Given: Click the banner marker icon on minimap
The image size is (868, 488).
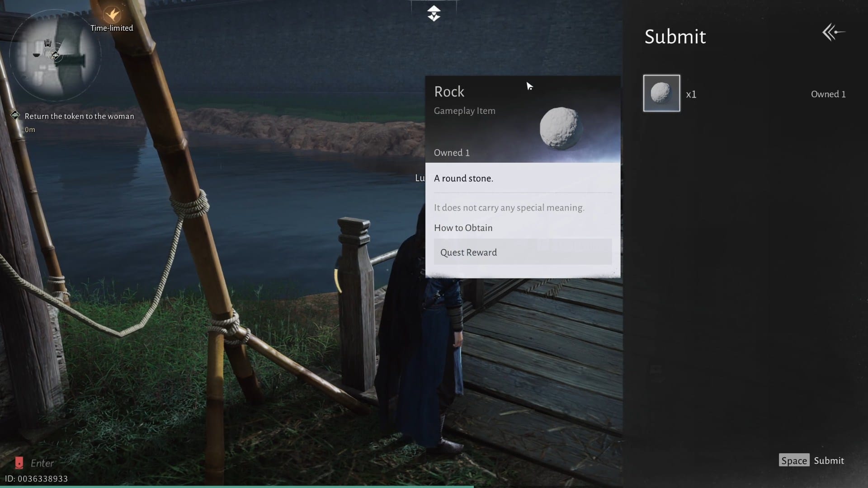Looking at the screenshot, I should 48,43.
